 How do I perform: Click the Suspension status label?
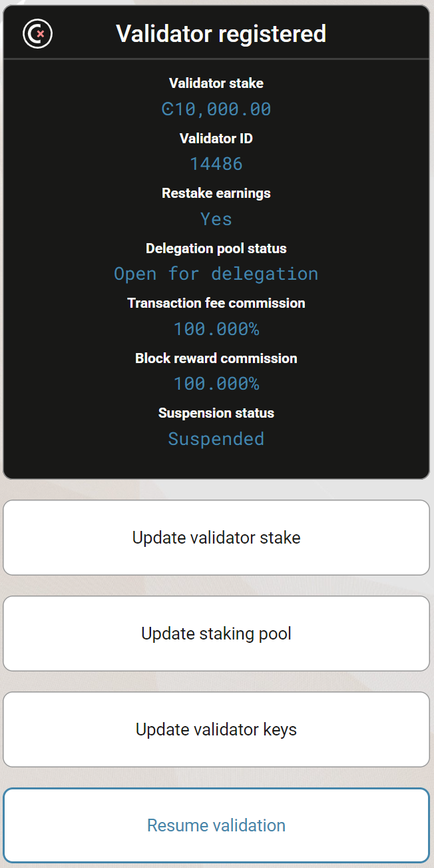point(216,413)
